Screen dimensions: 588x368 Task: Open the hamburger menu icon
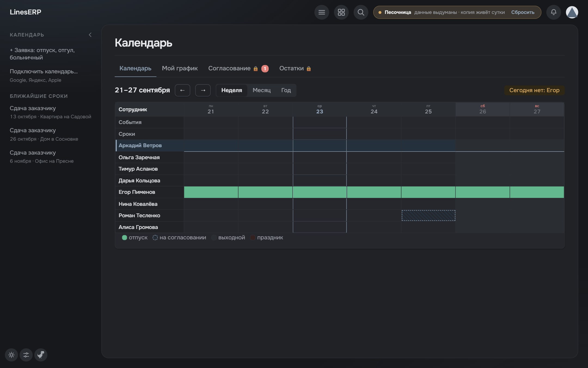(x=321, y=12)
